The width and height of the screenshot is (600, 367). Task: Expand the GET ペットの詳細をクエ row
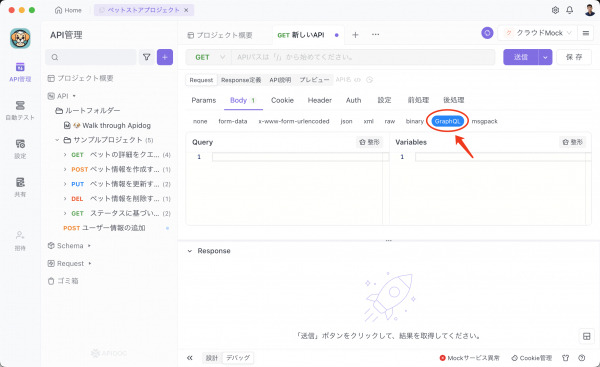(65, 155)
